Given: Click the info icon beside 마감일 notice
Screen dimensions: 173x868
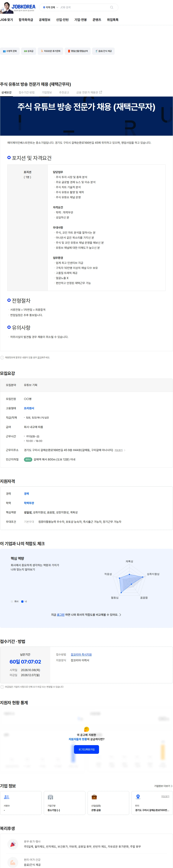Looking at the screenshot, I should 2,687.
